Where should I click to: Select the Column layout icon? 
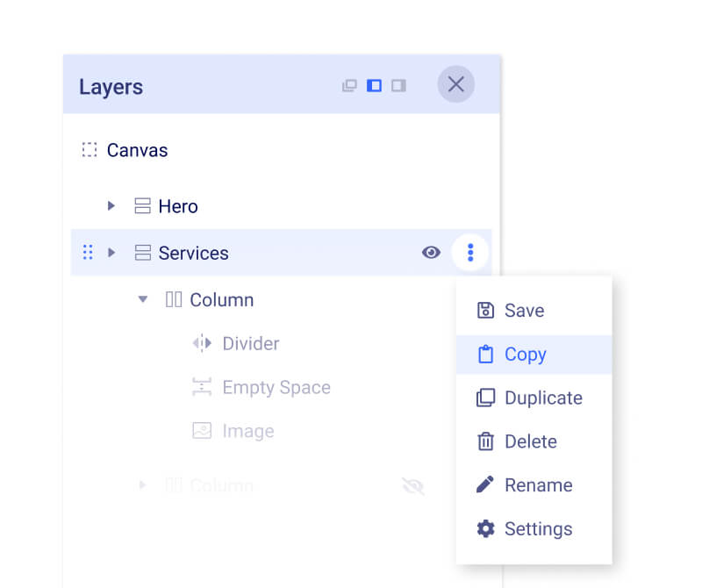175,299
